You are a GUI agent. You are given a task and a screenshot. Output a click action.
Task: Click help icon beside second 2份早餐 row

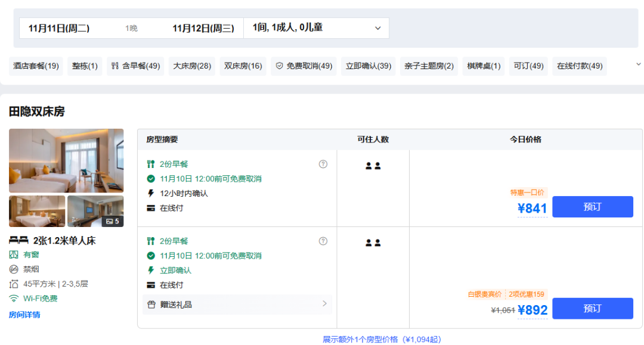pos(323,241)
